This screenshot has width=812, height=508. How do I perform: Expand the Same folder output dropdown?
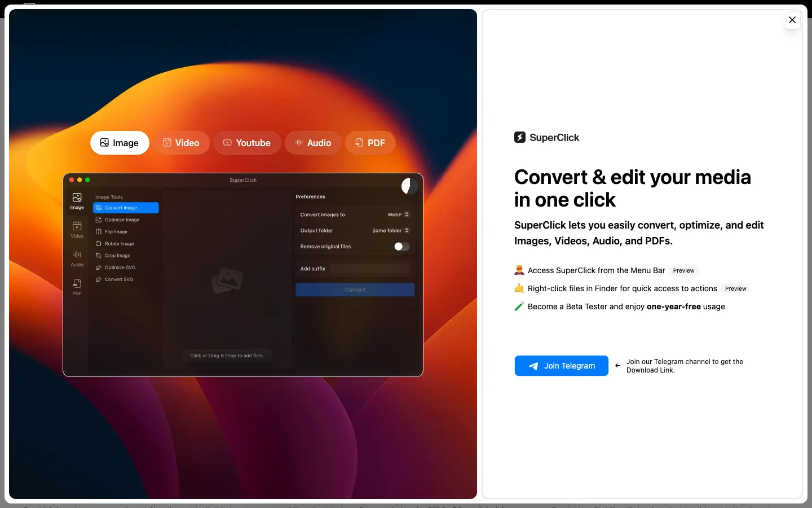pyautogui.click(x=391, y=230)
